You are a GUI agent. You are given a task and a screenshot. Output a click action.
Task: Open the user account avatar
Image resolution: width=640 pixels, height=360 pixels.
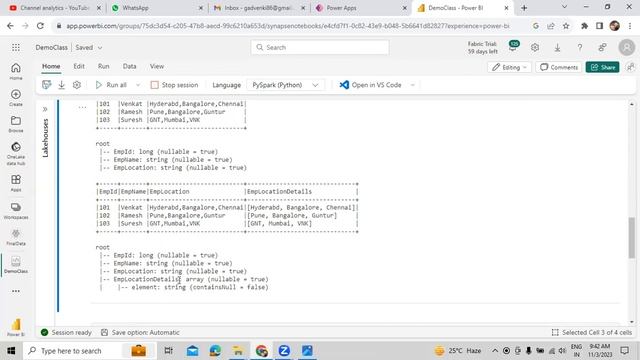(x=626, y=47)
